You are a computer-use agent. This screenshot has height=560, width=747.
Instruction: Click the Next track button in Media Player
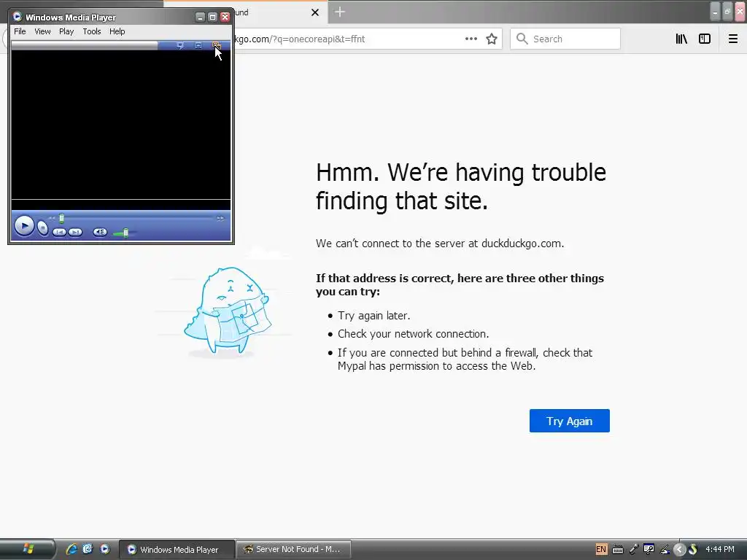click(x=75, y=233)
